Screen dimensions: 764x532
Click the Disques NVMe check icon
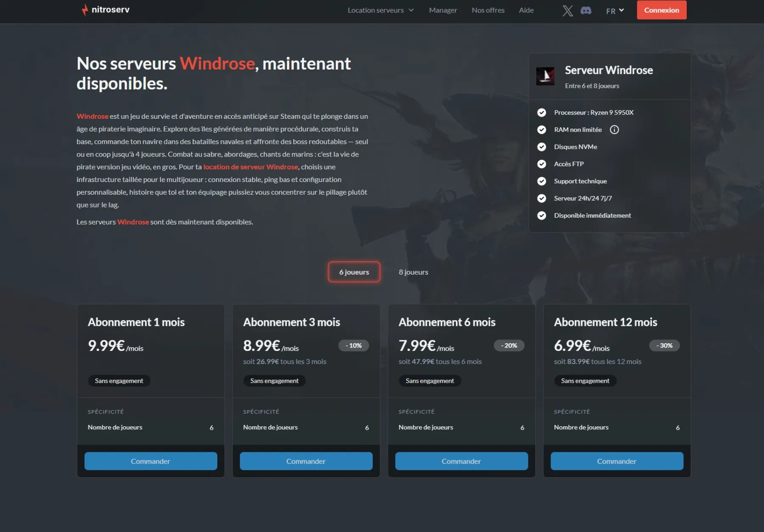(542, 147)
